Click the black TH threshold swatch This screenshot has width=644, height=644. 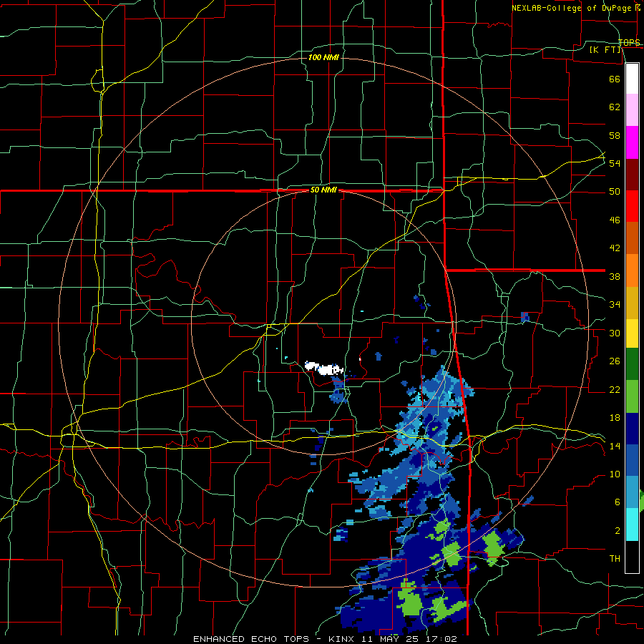pyautogui.click(x=632, y=557)
